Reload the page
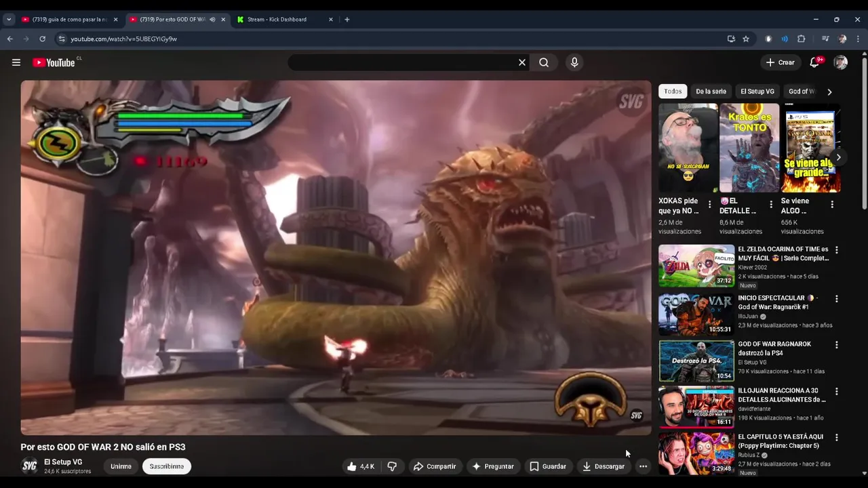Screen dimensions: 868x488 coord(42,39)
